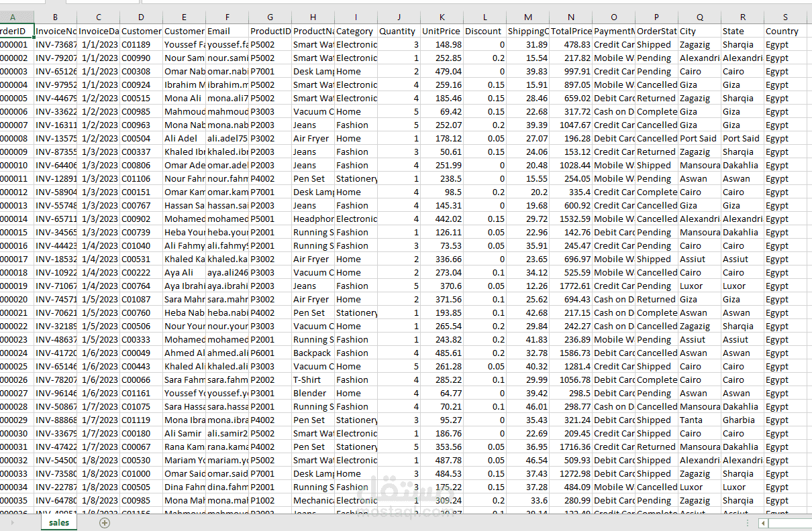The width and height of the screenshot is (812, 531).
Task: Click total price cell 1272.98
Action: pyautogui.click(x=570, y=473)
